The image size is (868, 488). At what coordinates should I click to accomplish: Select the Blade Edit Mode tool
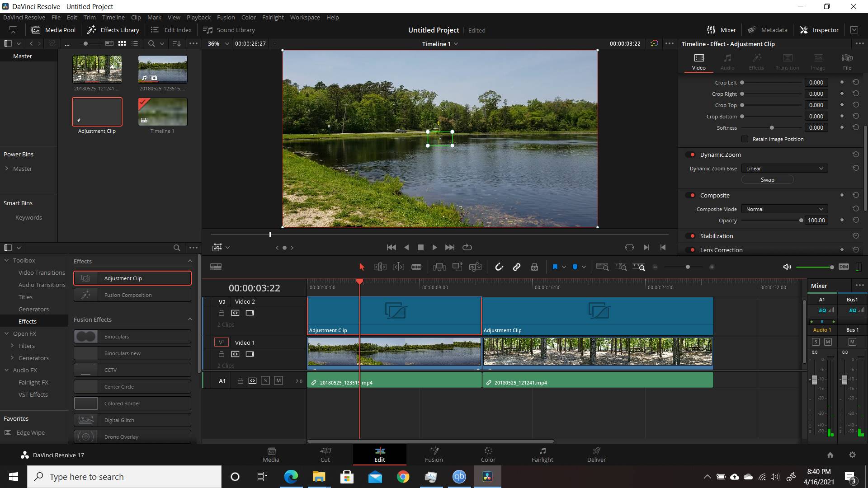[x=416, y=267]
